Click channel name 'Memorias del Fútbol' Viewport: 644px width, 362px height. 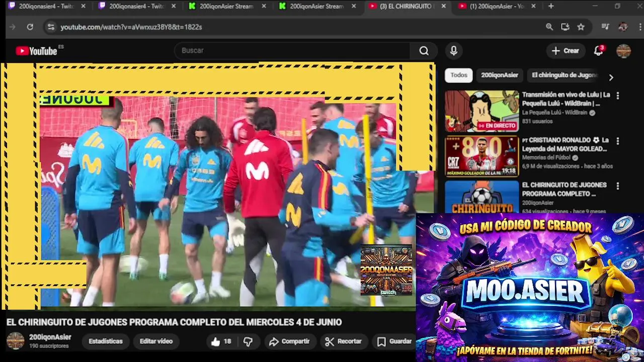tap(546, 157)
